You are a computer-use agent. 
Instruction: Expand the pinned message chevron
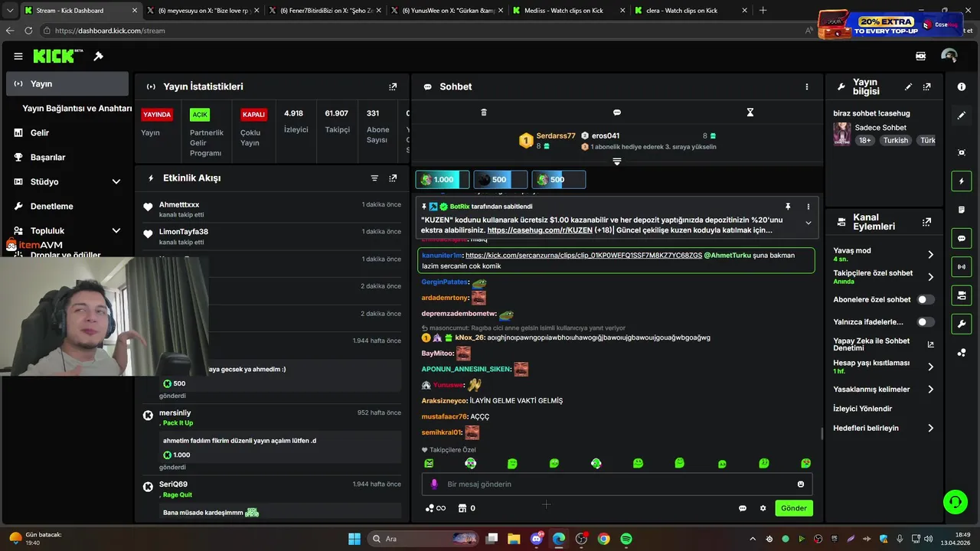[x=808, y=223]
